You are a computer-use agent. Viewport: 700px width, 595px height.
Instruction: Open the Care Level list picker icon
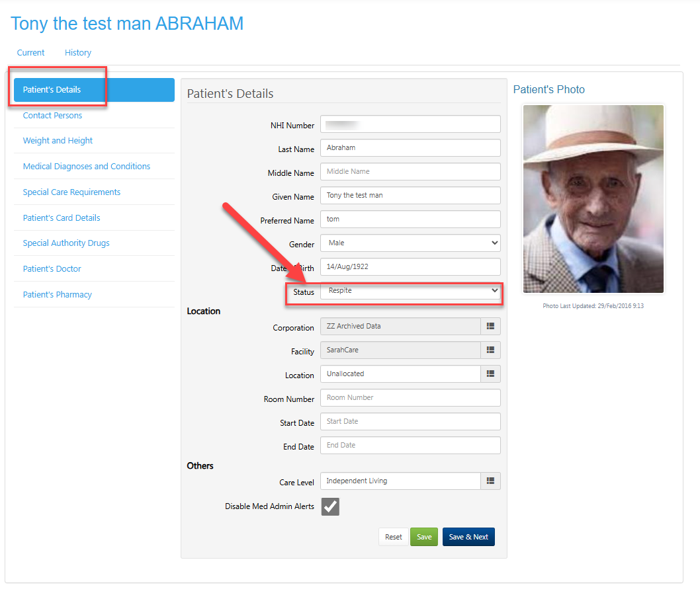(490, 481)
